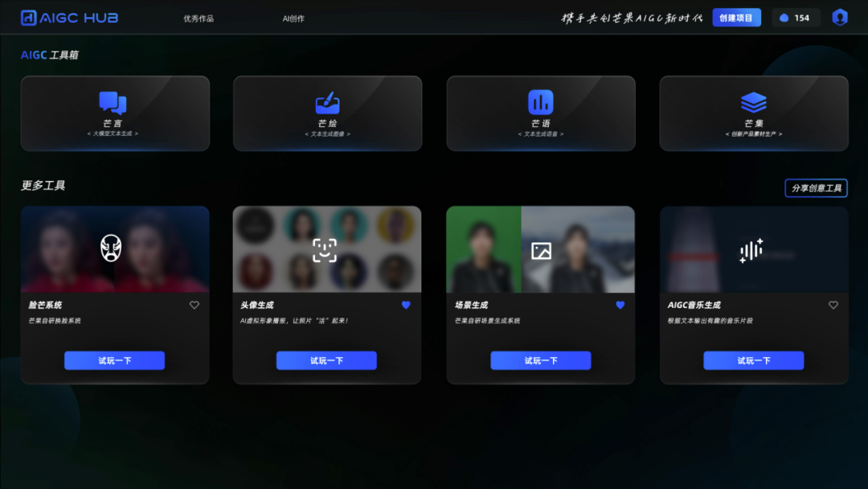Favorite the 脸芒系统 tool with heart
Screen dimensions: 868x489
(194, 305)
